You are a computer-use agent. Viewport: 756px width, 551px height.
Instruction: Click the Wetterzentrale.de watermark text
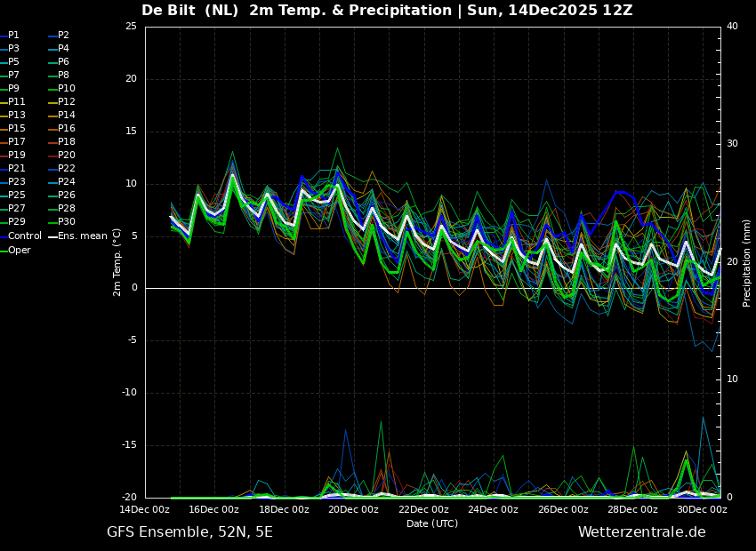click(641, 532)
